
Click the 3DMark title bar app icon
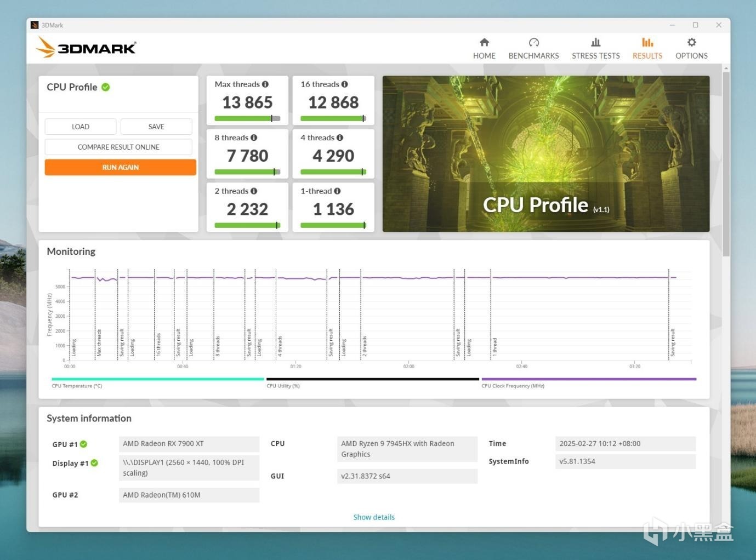coord(35,25)
